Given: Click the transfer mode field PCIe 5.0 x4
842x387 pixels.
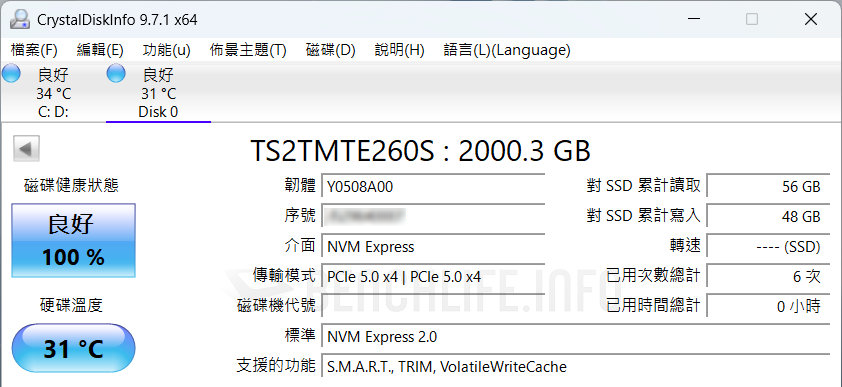Looking at the screenshot, I should click(433, 276).
